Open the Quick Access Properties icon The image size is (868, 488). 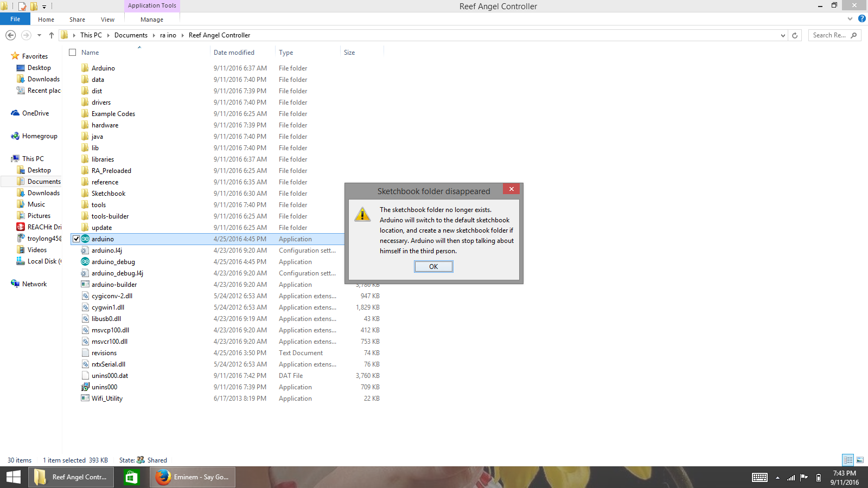(x=22, y=7)
